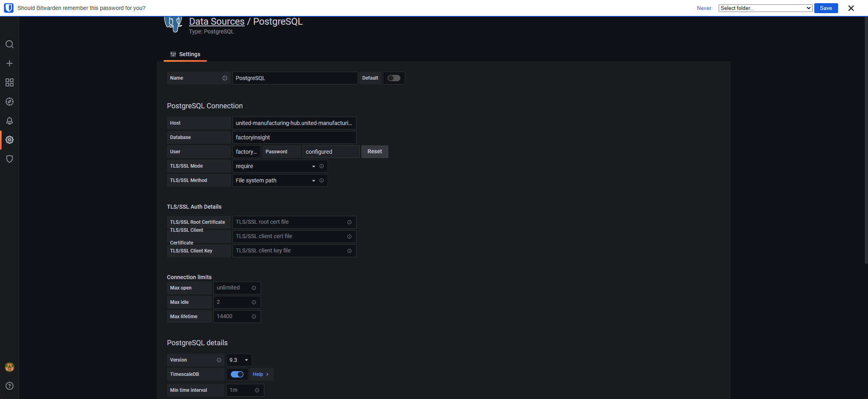Click the user avatar in sidebar
The width and height of the screenshot is (868, 399).
pos(10,367)
